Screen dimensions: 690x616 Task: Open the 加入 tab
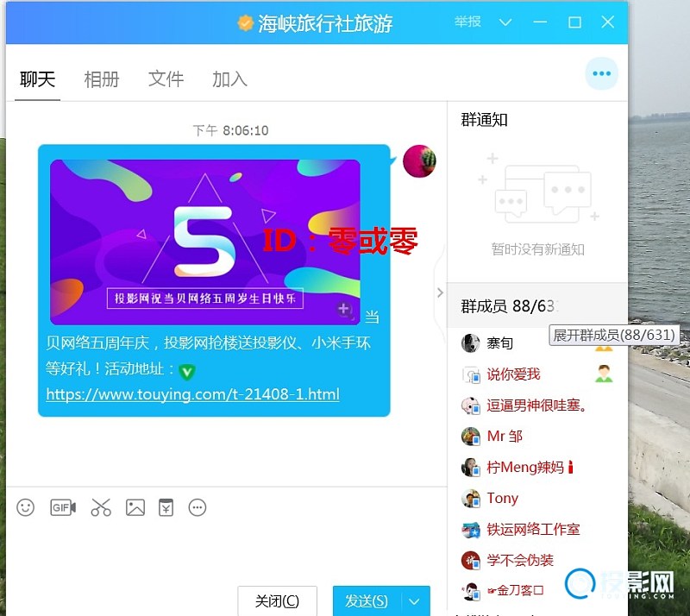coord(229,79)
